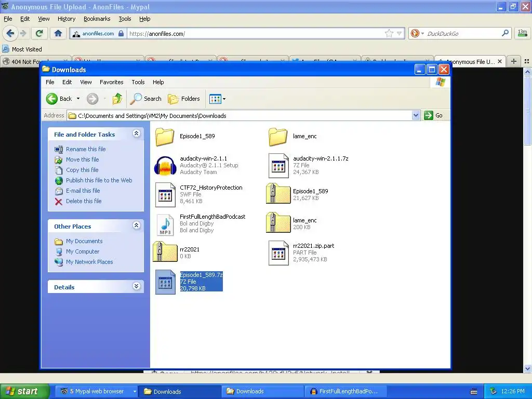This screenshot has height=399, width=532.
Task: Open the lame_enc folder icon
Action: [278, 137]
